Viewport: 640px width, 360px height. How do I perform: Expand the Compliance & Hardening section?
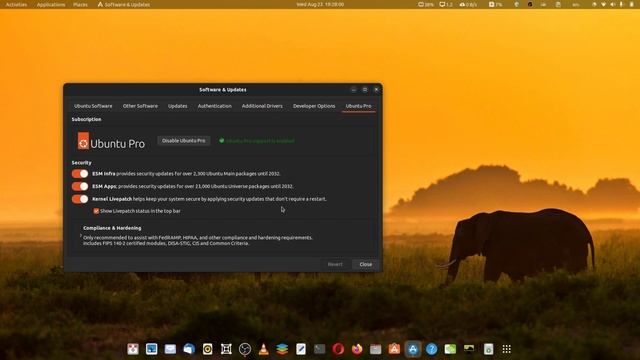[x=81, y=236]
